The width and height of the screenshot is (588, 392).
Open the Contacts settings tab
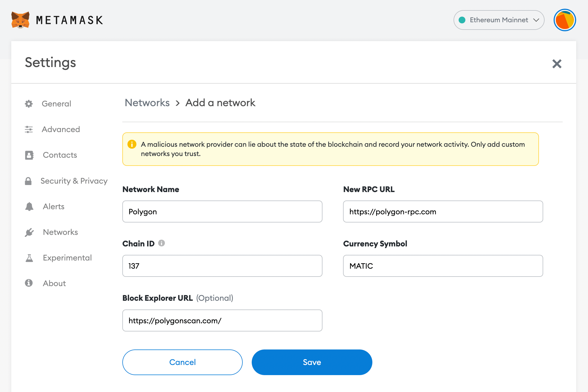coord(60,155)
